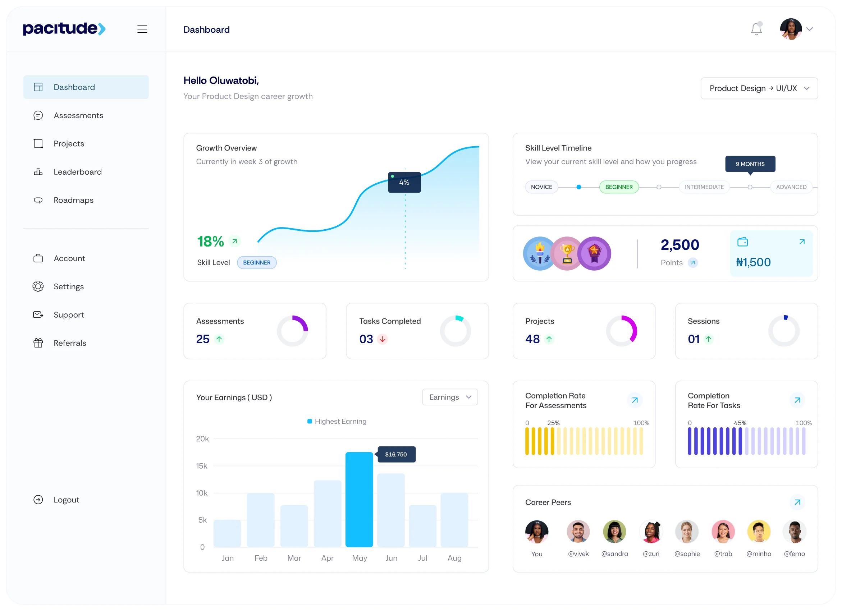Open Leaderboard from the sidebar
The height and width of the screenshot is (616, 842).
click(x=78, y=172)
